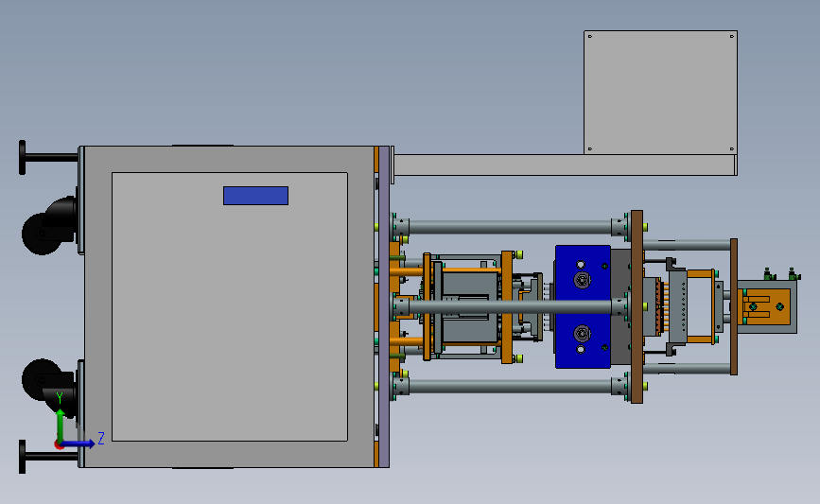Select the tall brown vertical plate

(x=637, y=307)
